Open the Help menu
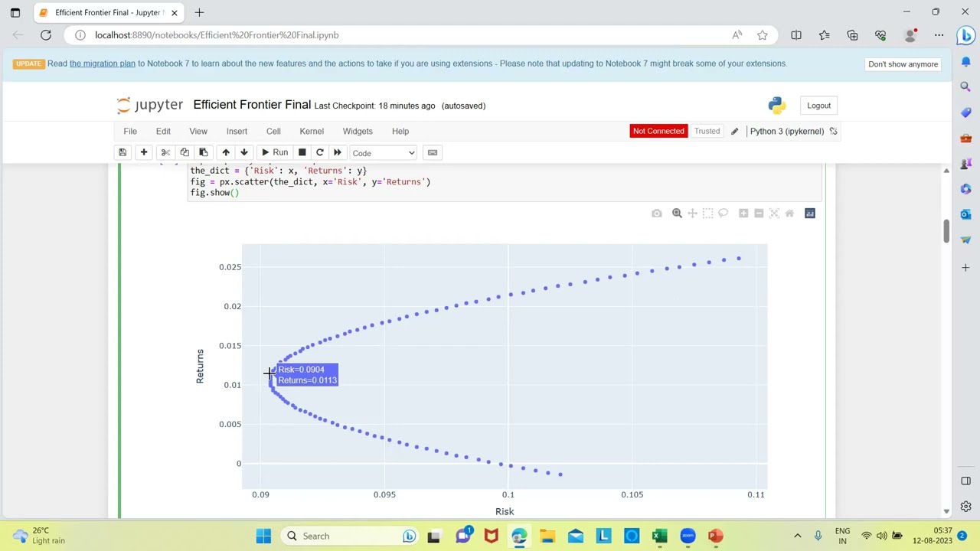 click(400, 131)
